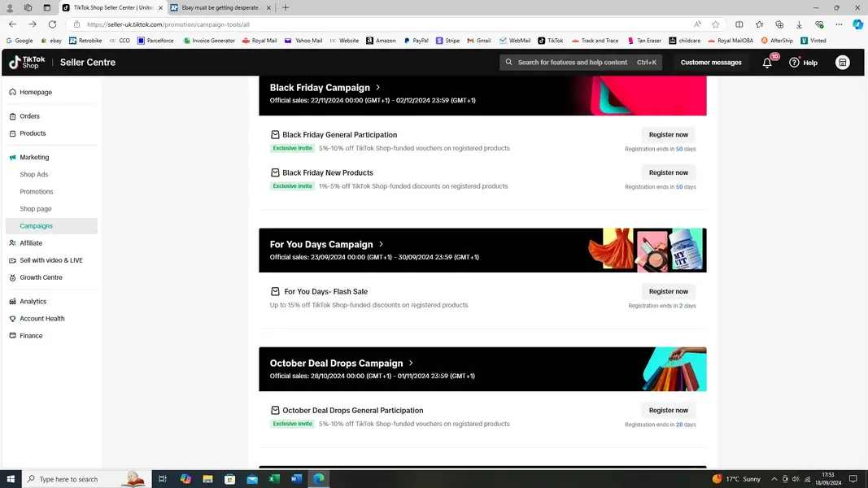
Task: Open the Royal Mail bookmark
Action: (260, 41)
